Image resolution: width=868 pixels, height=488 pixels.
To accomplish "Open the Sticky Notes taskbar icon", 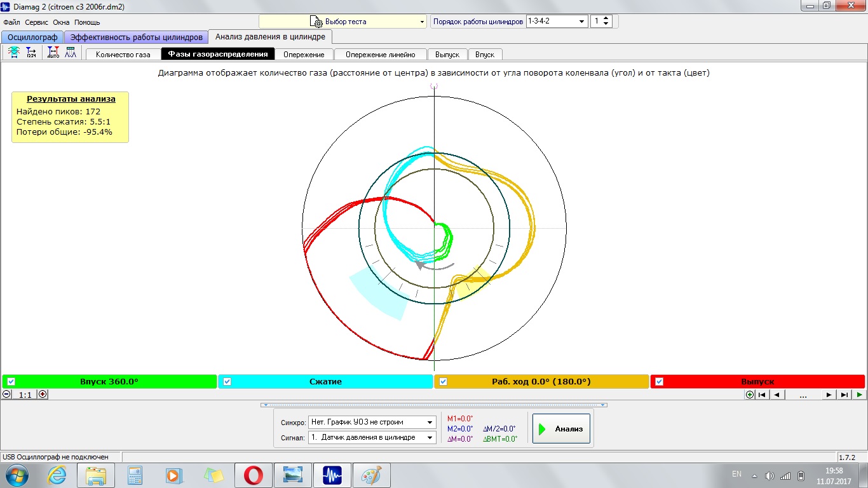I will coord(213,475).
